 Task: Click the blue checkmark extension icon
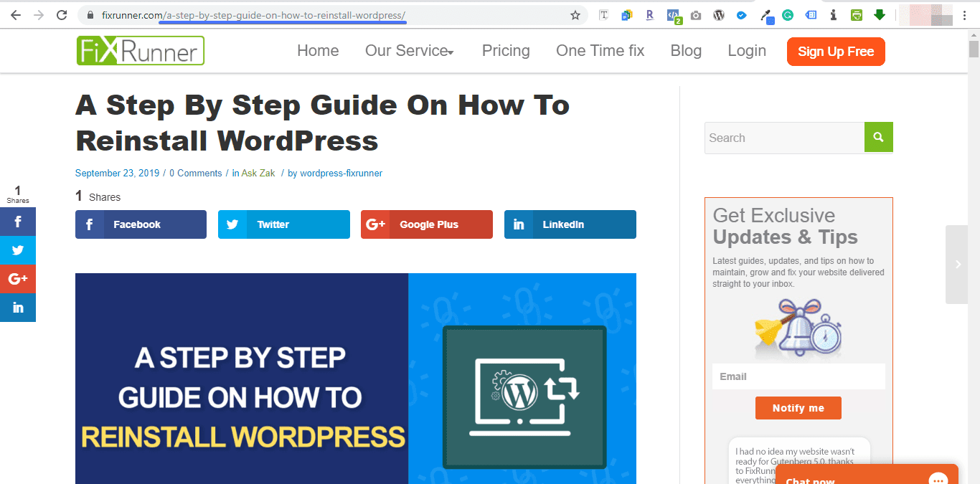coord(742,15)
